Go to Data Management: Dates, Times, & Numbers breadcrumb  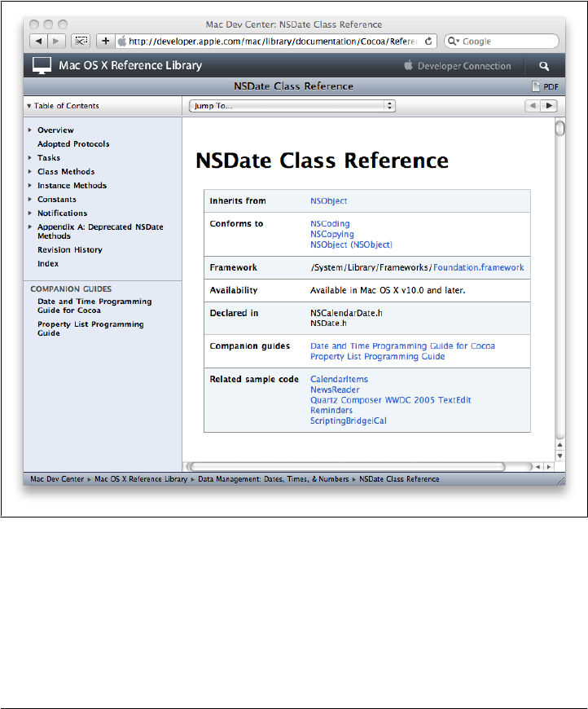pyautogui.click(x=274, y=479)
